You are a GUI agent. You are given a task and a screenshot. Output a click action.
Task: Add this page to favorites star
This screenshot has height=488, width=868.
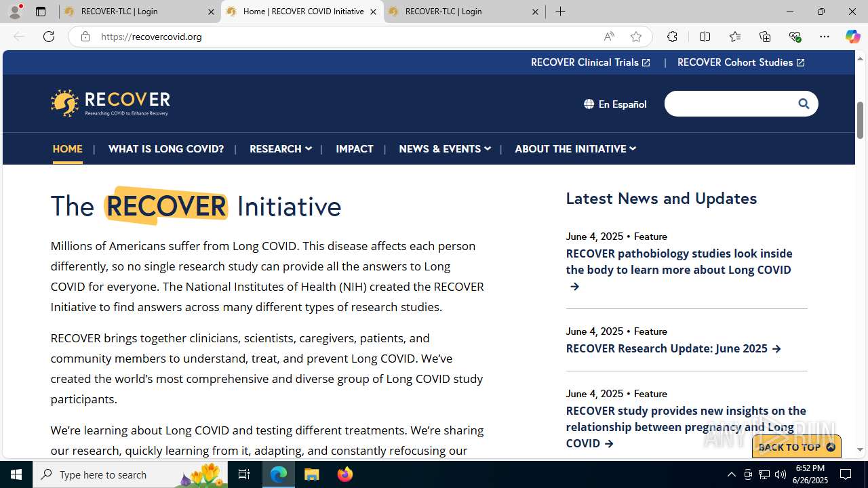635,37
